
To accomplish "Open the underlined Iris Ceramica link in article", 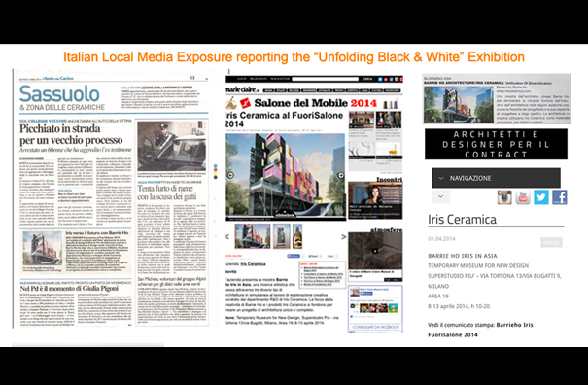I will [x=253, y=264].
